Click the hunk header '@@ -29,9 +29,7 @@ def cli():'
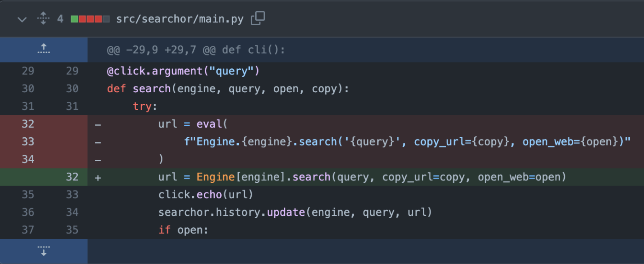This screenshot has width=644, height=264. point(196,50)
